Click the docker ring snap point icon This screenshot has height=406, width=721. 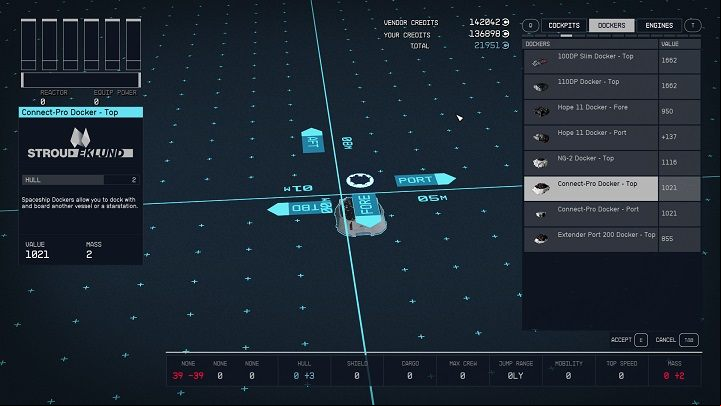360,180
